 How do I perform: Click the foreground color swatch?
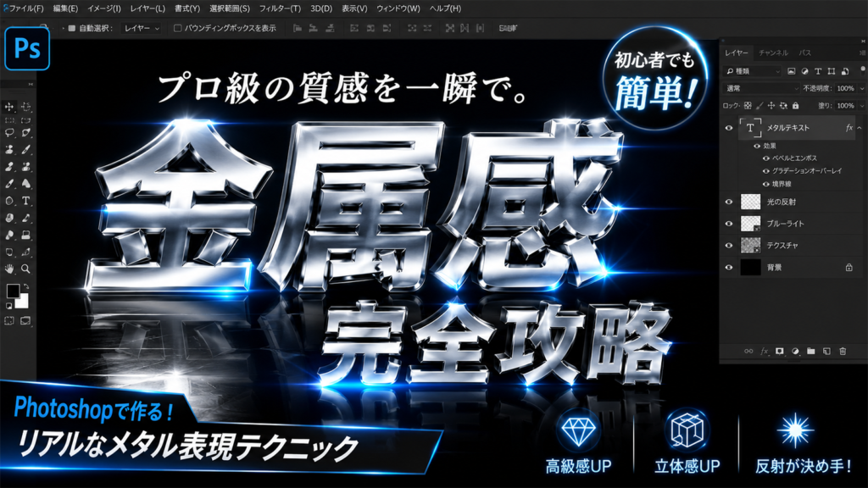click(13, 291)
